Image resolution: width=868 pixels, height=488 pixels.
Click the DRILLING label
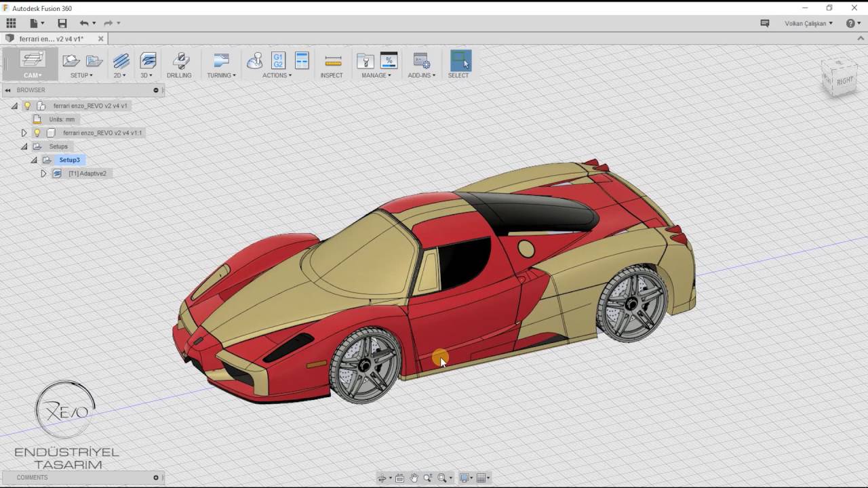tap(179, 75)
